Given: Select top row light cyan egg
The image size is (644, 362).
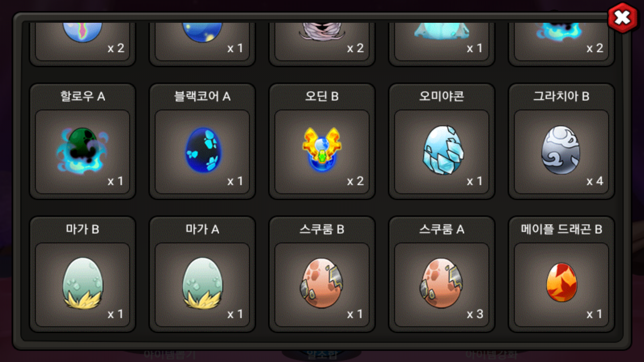Looking at the screenshot, I should (x=441, y=31).
